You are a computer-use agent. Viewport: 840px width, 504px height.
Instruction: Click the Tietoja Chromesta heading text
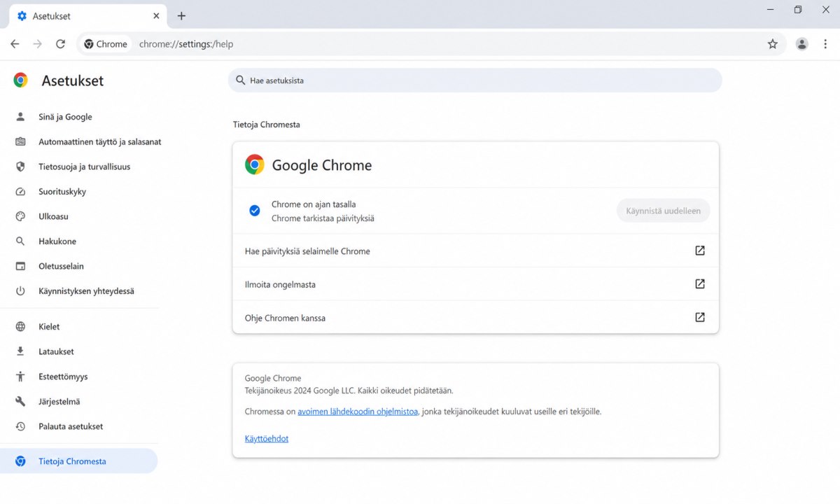pyautogui.click(x=267, y=125)
